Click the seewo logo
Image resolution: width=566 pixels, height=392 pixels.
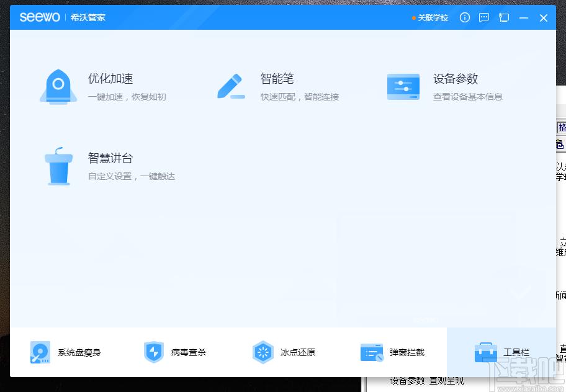pyautogui.click(x=40, y=17)
